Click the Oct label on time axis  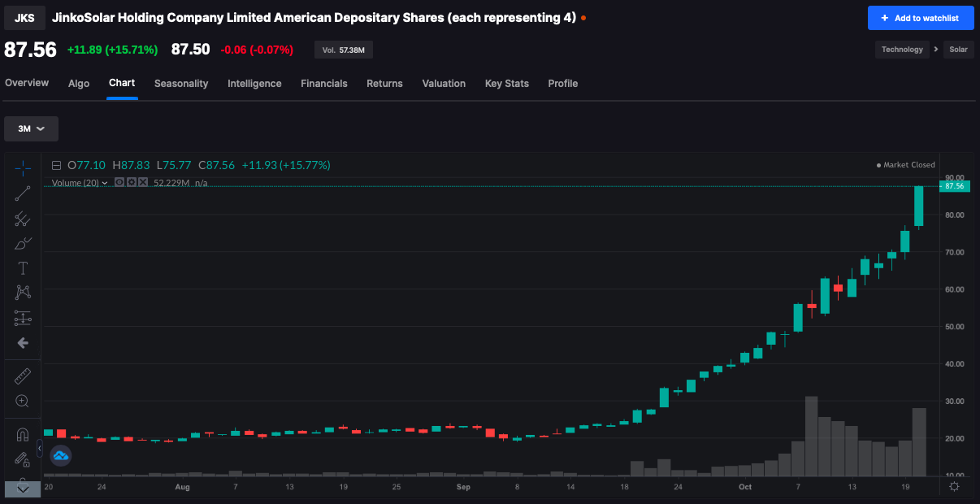click(x=745, y=487)
